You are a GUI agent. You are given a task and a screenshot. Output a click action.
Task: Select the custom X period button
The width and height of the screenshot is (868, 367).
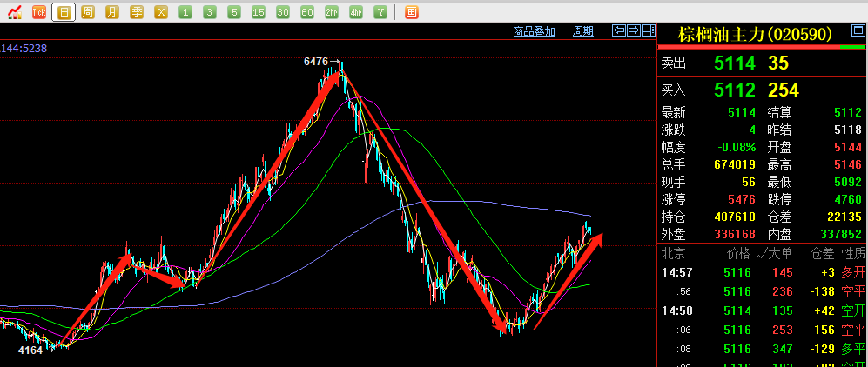(x=161, y=11)
